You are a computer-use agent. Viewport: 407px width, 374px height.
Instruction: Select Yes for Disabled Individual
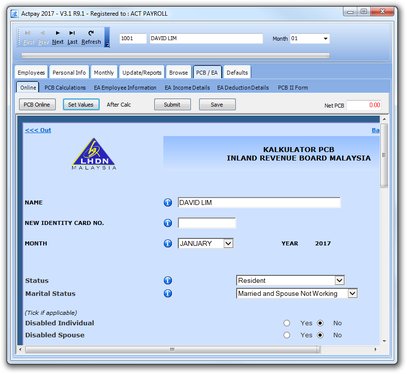287,323
